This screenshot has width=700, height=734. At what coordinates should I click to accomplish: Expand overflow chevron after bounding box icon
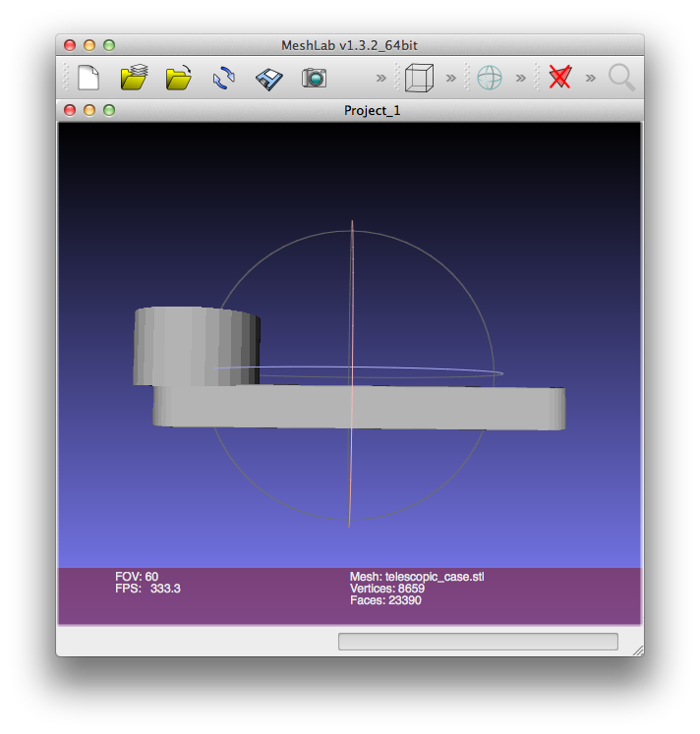tap(451, 78)
